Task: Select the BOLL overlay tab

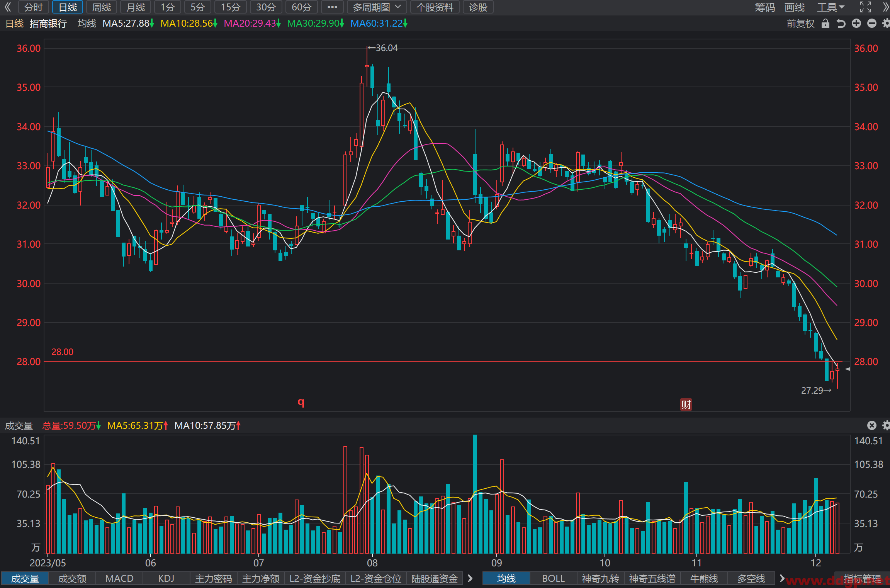Action: click(553, 578)
